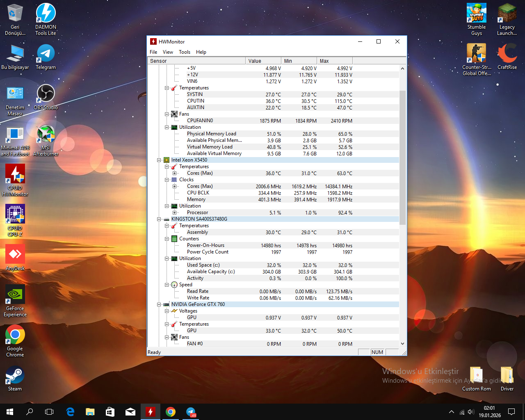Select the Stumble Guys desktop icon

[x=476, y=20]
